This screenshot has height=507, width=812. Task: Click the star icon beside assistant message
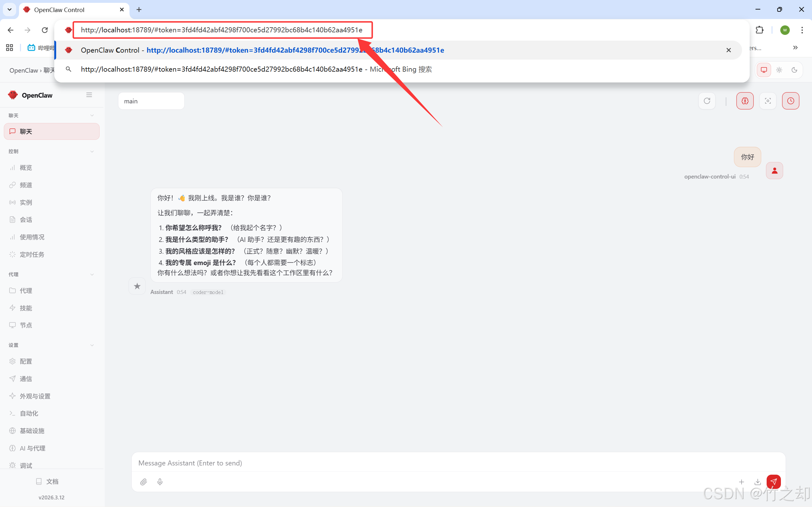(137, 286)
